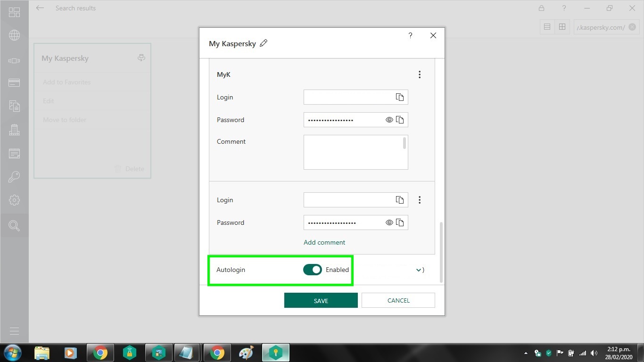644x362 pixels.
Task: Click the taskbar volume speaker icon
Action: tap(594, 353)
